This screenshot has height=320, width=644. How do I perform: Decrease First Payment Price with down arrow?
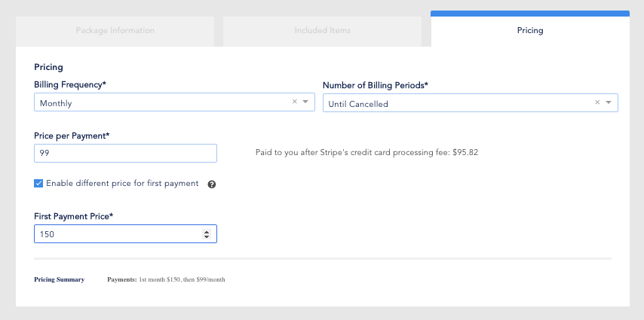pos(207,236)
